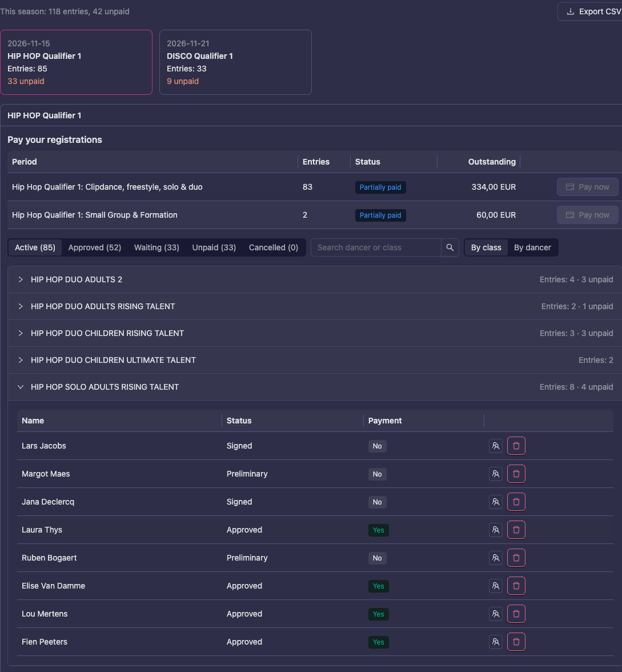Click the search magnifier icon
622x672 pixels.
point(450,247)
